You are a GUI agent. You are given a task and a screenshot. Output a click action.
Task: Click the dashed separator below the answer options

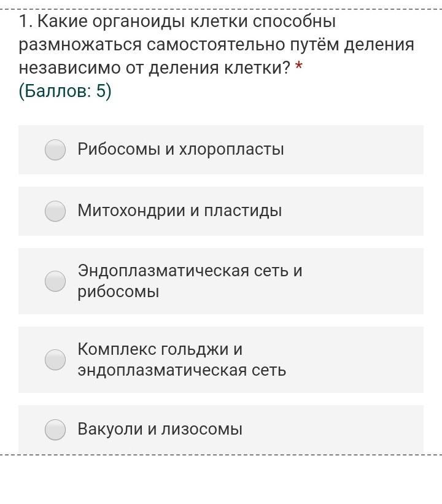[221, 456]
